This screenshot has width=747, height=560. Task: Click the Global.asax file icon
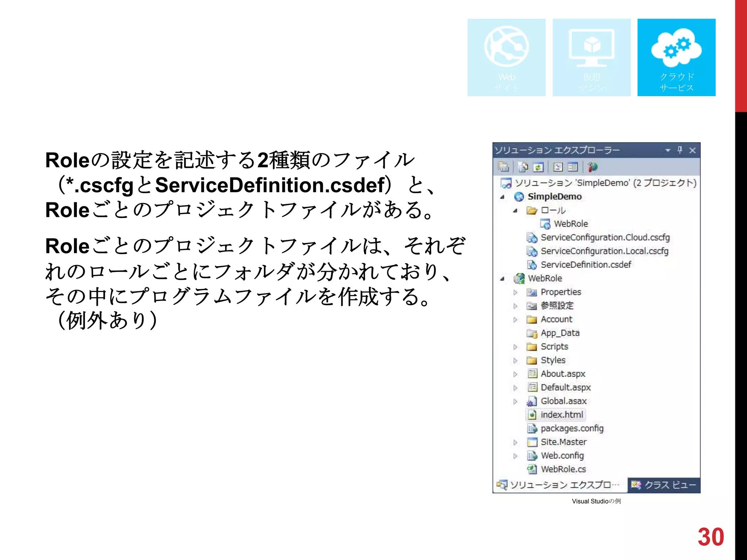click(x=532, y=401)
